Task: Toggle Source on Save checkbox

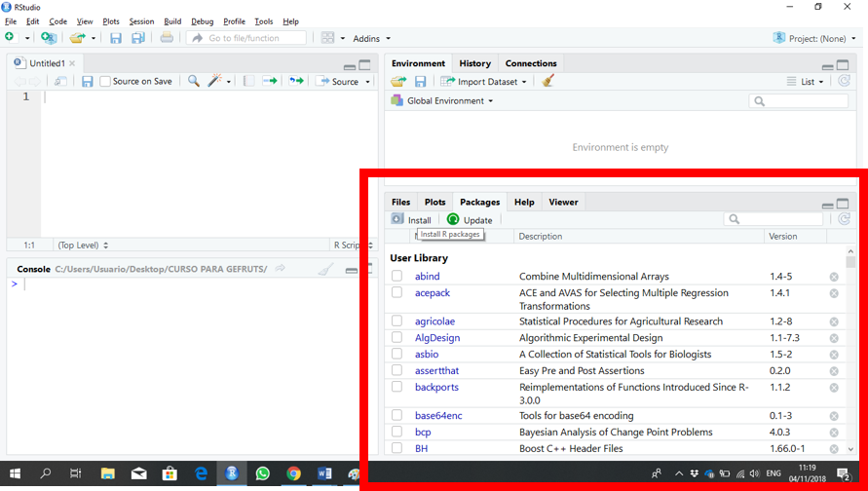Action: tap(105, 82)
